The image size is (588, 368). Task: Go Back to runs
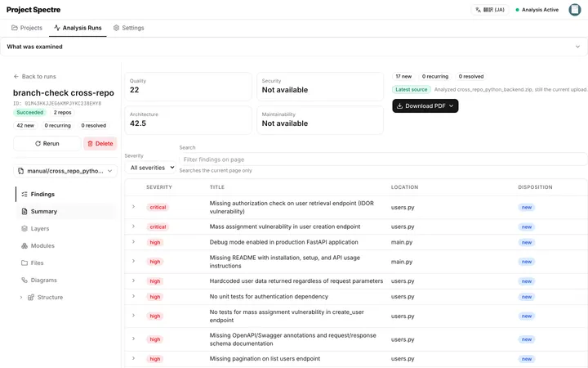[34, 76]
